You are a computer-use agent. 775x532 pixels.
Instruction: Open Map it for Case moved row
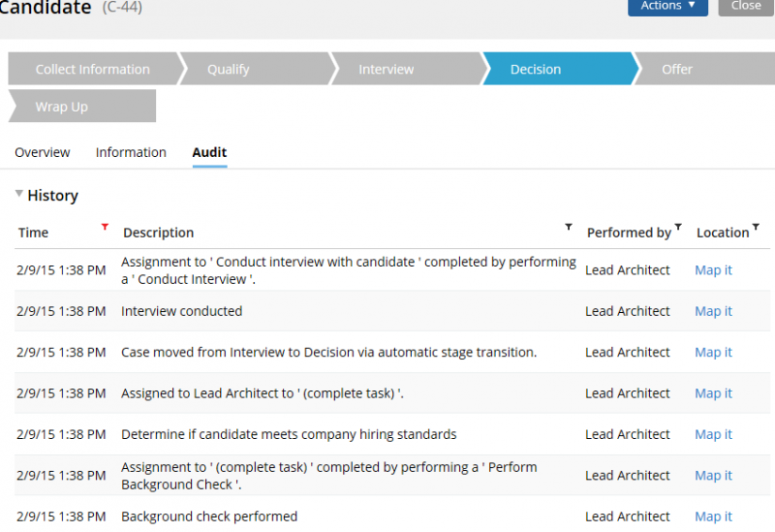pos(713,352)
